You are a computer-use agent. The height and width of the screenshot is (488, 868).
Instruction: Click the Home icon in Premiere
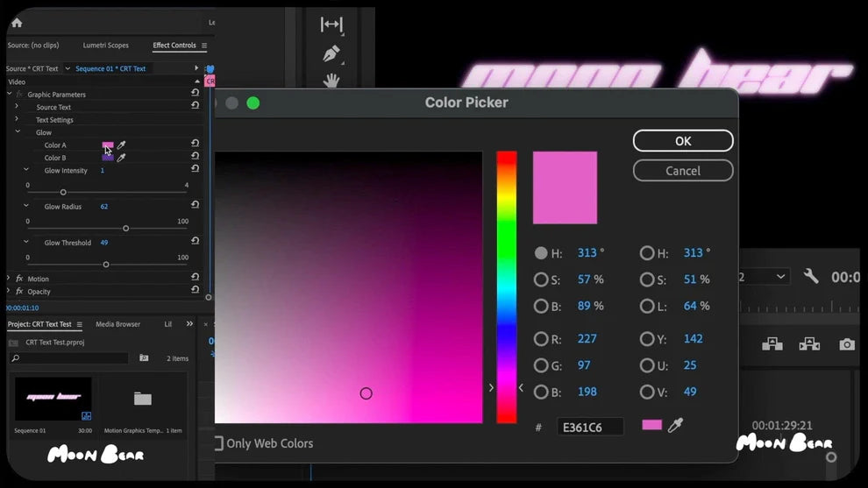pos(17,23)
